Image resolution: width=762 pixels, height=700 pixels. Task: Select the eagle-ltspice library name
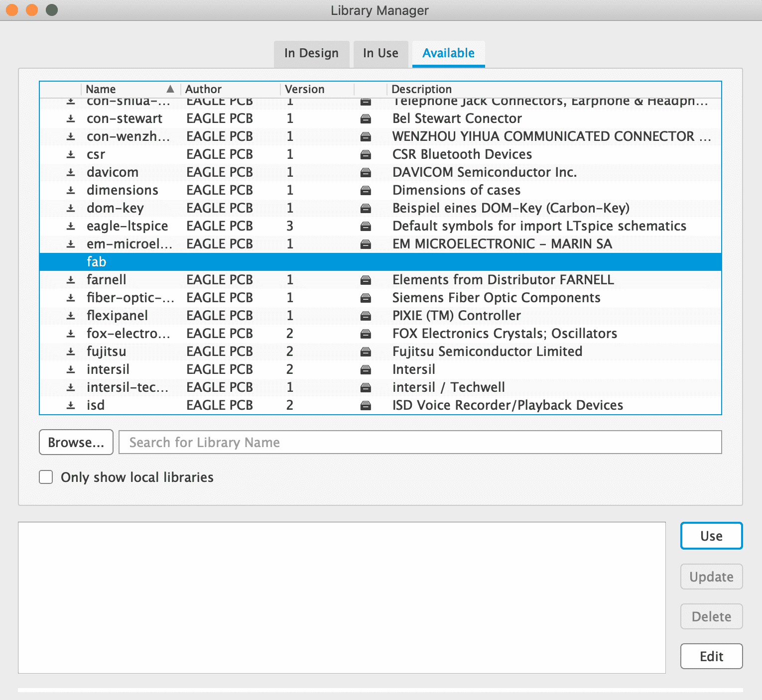127,226
